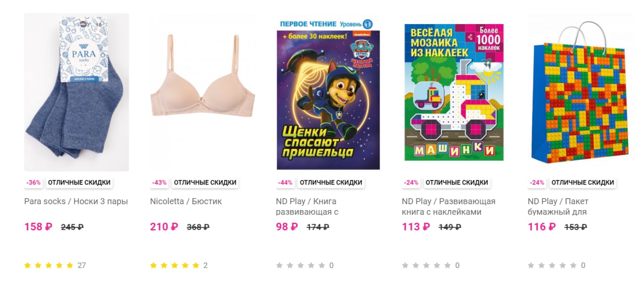Screen dimensions: 644x287
Task: Click the -44% discount badge
Action: (x=285, y=182)
